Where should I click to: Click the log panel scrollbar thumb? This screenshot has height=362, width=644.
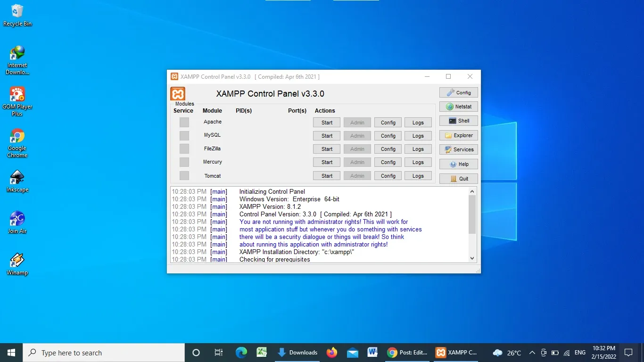(x=472, y=214)
